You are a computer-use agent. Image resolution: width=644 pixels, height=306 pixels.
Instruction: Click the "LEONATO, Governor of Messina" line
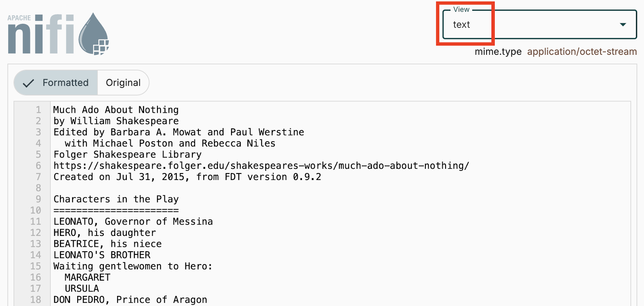click(133, 222)
